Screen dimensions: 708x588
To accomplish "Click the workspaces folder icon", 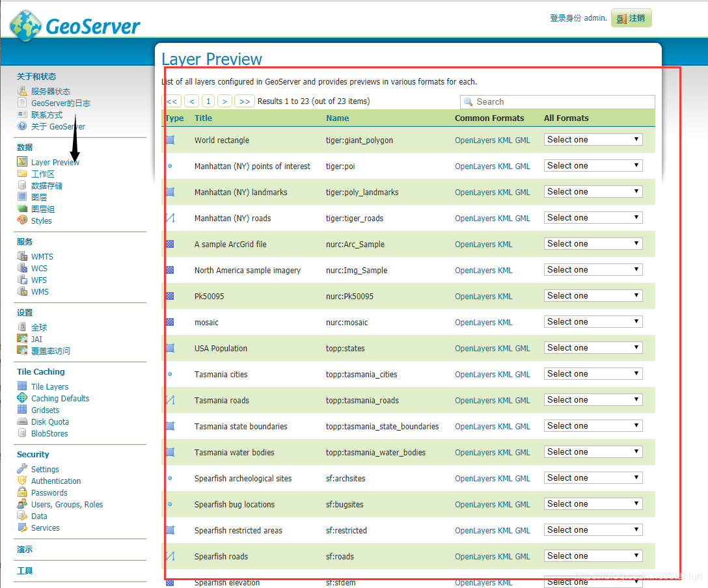I will (22, 173).
